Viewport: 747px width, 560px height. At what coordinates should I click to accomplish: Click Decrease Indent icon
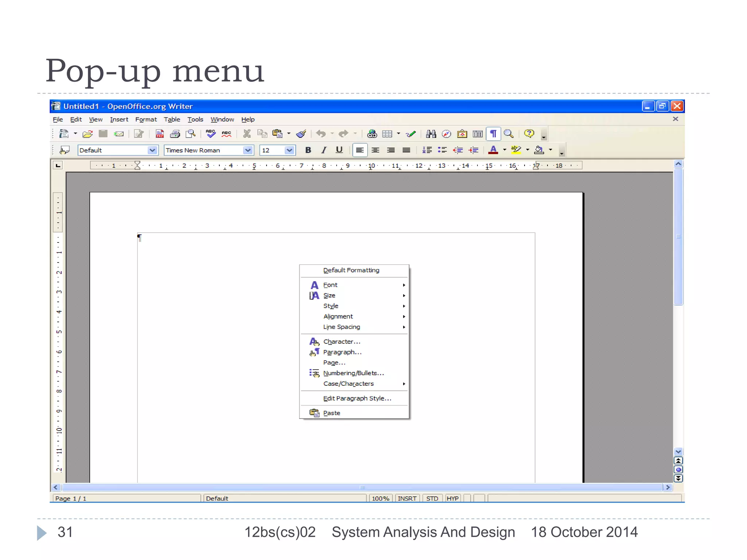(x=458, y=150)
